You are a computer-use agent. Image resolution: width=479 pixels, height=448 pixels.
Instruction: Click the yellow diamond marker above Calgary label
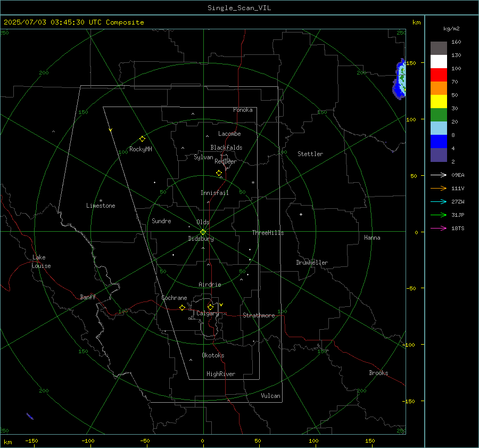210,307
